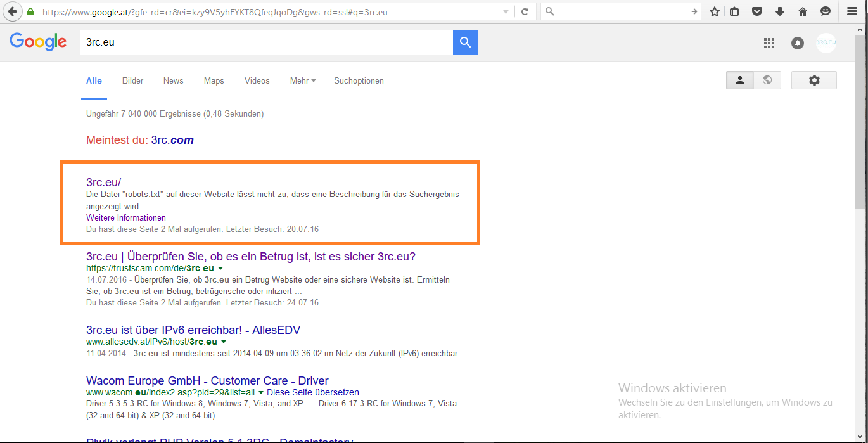This screenshot has width=868, height=443.
Task: Switch to global results with the globe toggle
Action: (767, 80)
